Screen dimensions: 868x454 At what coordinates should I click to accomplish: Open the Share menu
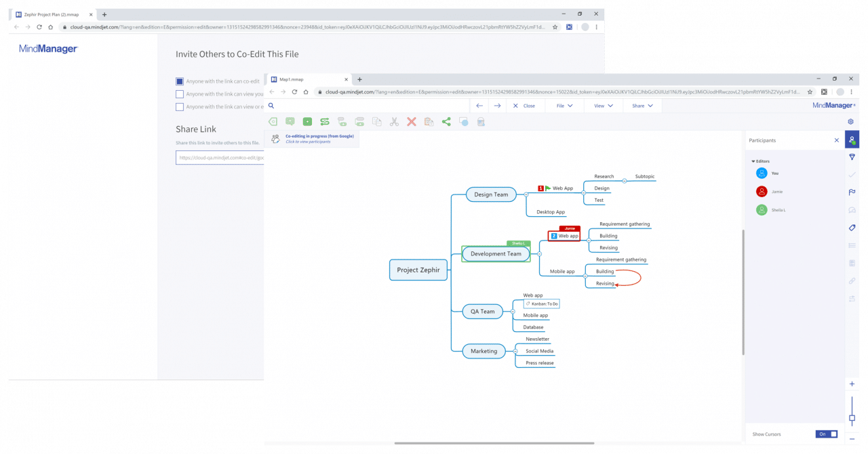642,106
